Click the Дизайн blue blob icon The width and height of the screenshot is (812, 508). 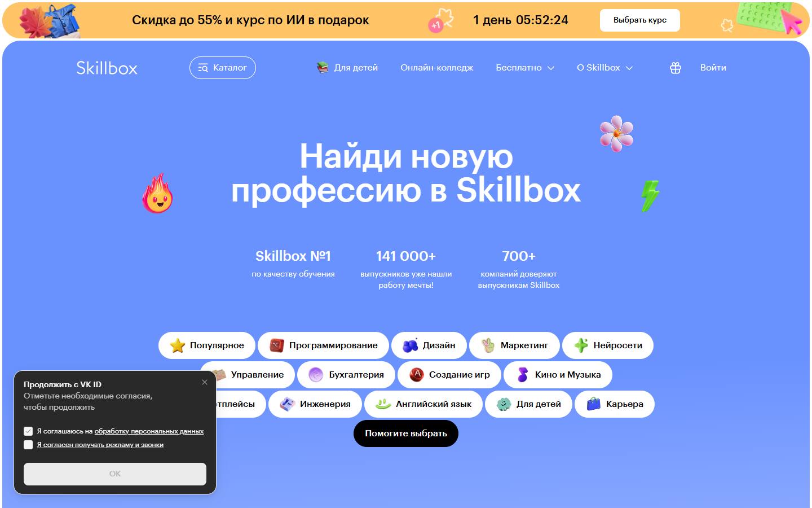411,345
